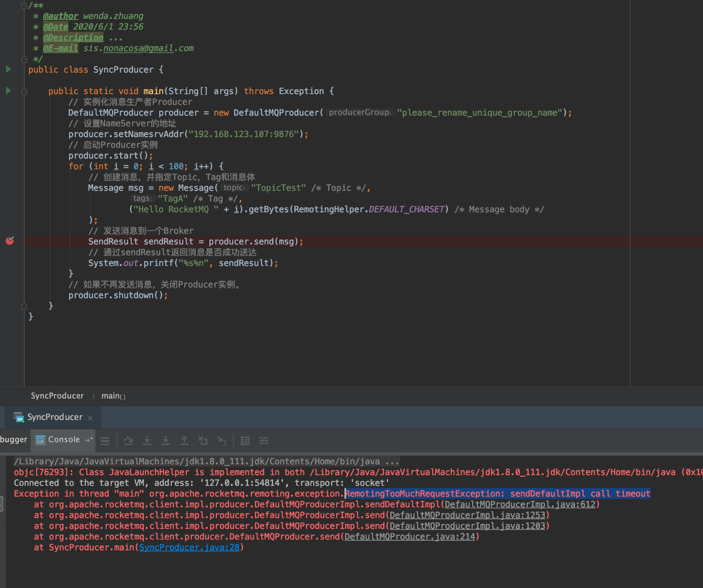This screenshot has width=703, height=588.
Task: Click tags parameter hint
Action: click(143, 198)
